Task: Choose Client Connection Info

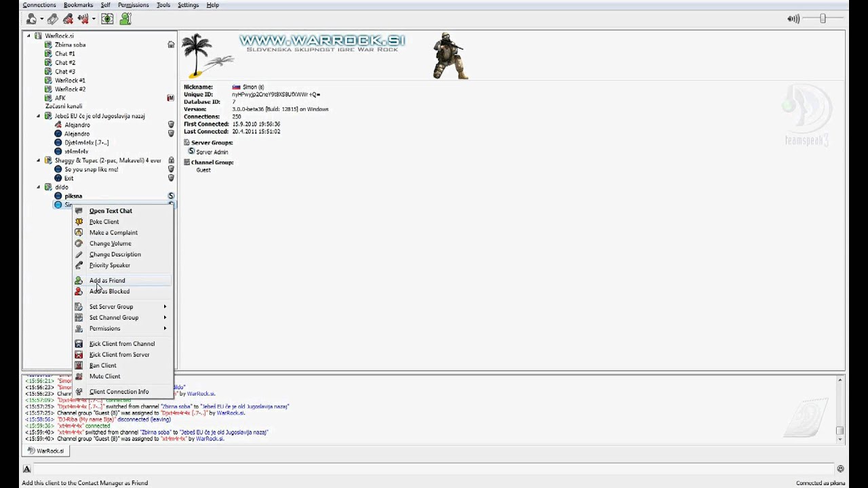Action: (x=119, y=392)
